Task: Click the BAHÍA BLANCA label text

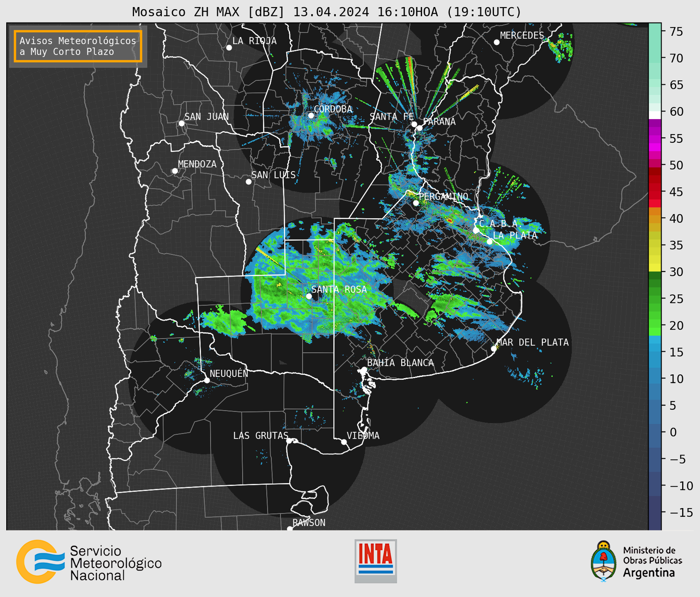Action: point(400,363)
